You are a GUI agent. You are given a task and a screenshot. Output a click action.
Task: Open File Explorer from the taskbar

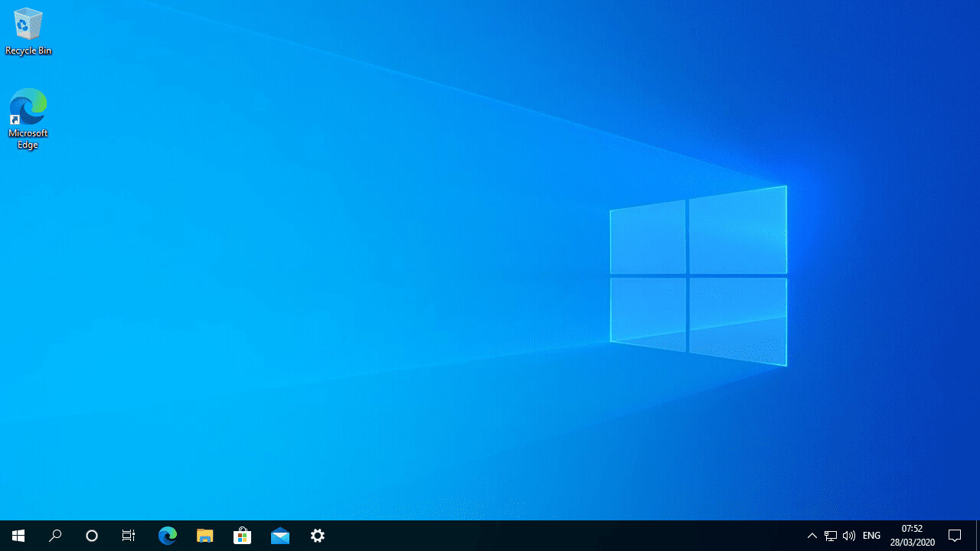coord(204,535)
